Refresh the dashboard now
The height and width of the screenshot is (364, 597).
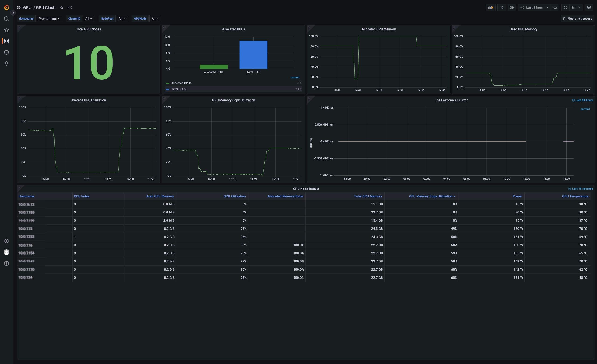tap(565, 7)
